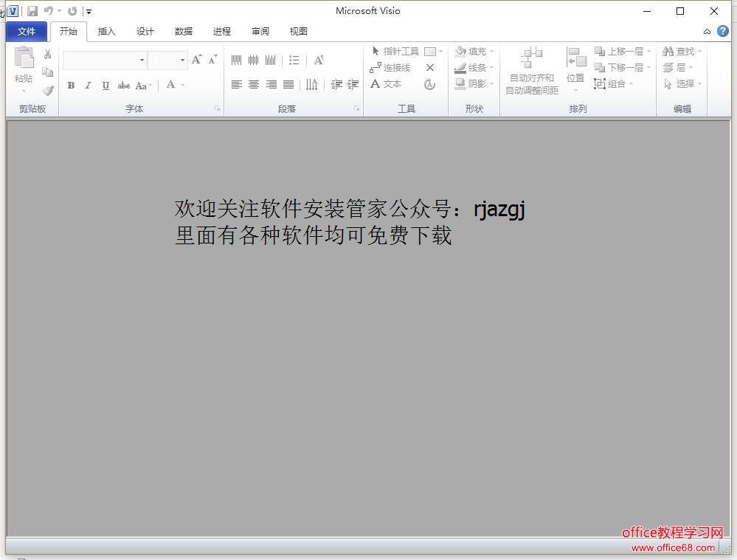Open the rectangle tool dropdown arrow
Screen dimensions: 737x560
441,51
